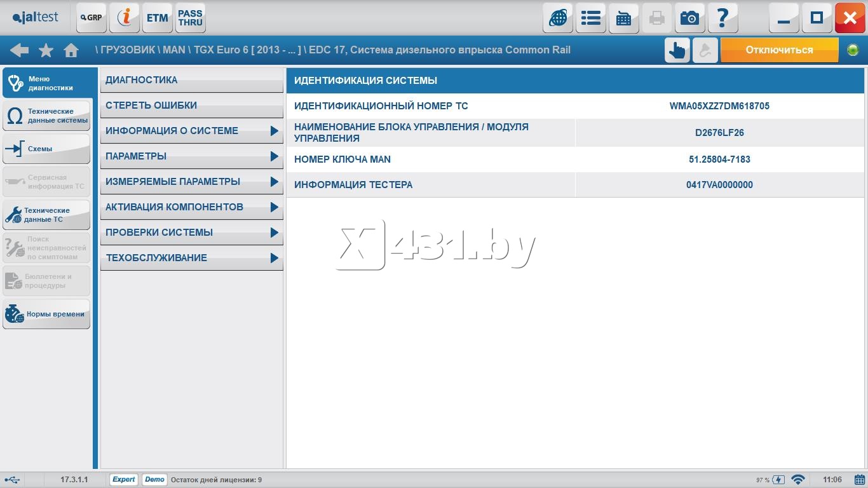Click the information (i) icon
Screen dimensions: 868x488
pos(125,18)
